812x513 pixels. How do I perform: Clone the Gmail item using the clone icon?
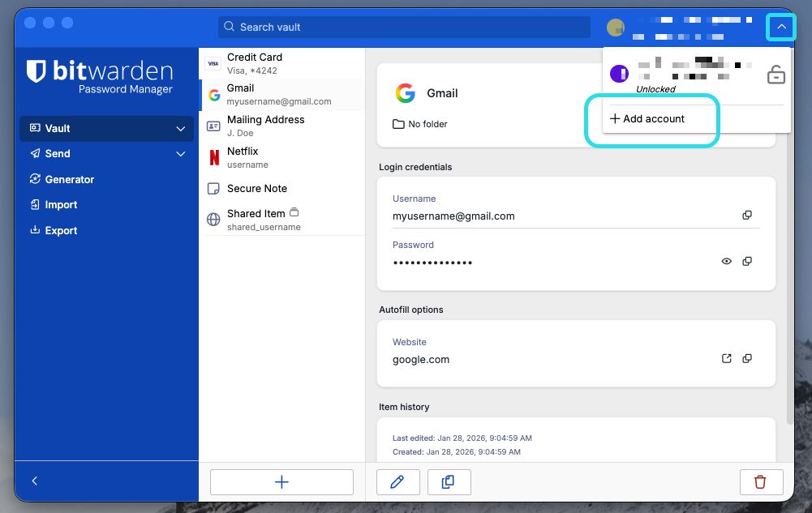449,481
